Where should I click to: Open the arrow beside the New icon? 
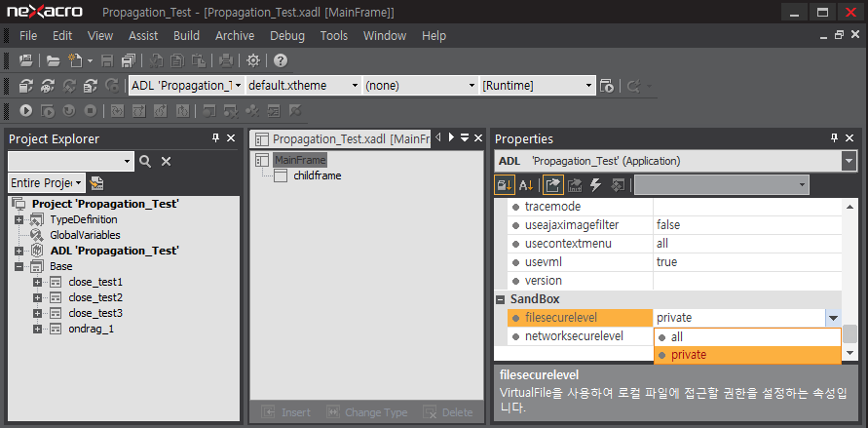click(91, 61)
